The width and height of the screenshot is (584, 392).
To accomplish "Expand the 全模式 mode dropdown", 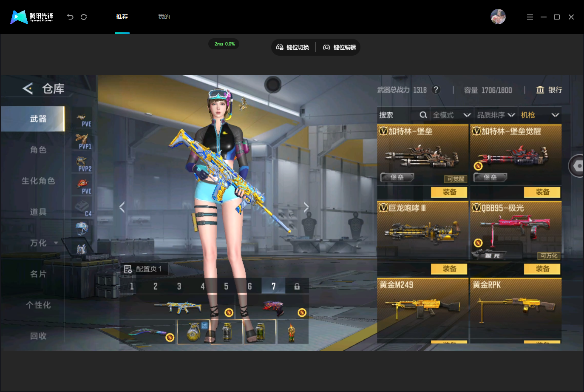I will 451,115.
